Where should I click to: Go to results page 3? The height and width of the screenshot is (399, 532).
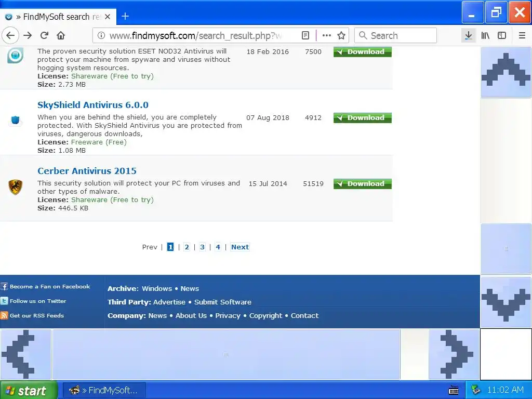pyautogui.click(x=202, y=247)
